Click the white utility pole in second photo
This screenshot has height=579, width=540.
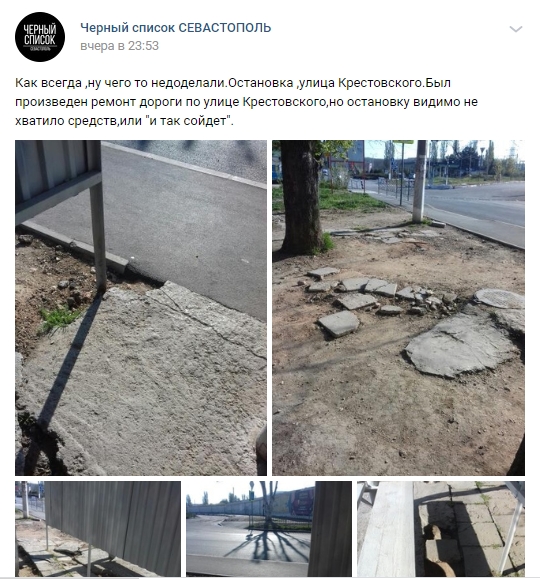tap(420, 181)
